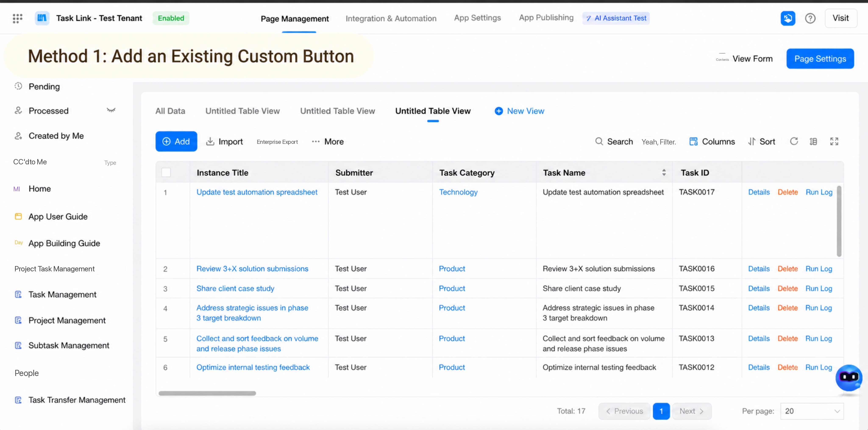868x430 pixels.
Task: Click the help question mark icon
Action: click(810, 18)
